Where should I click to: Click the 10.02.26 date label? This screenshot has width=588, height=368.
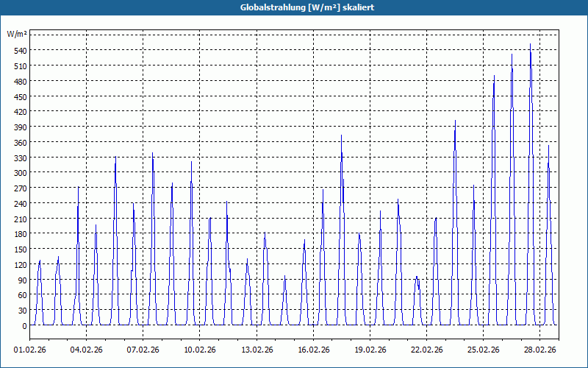tap(199, 350)
